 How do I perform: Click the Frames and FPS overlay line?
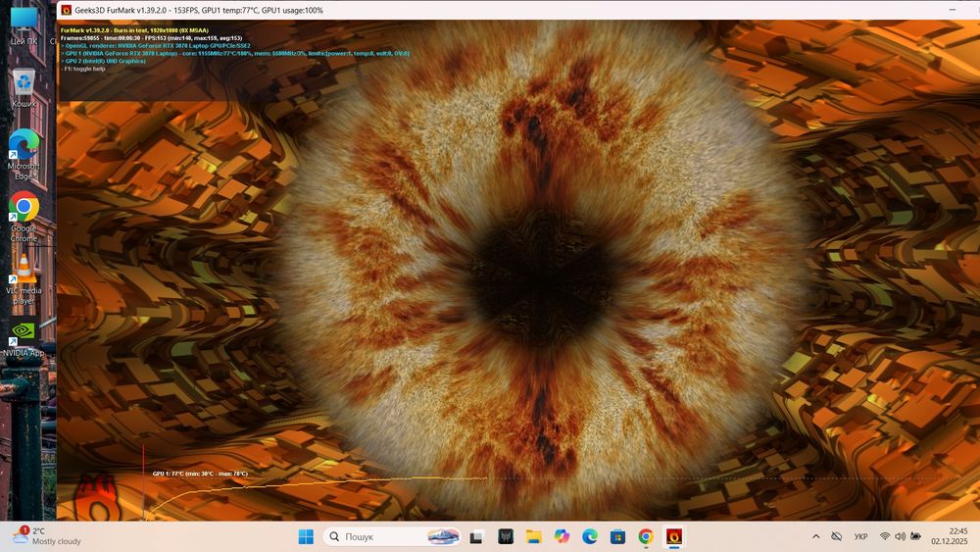point(151,37)
